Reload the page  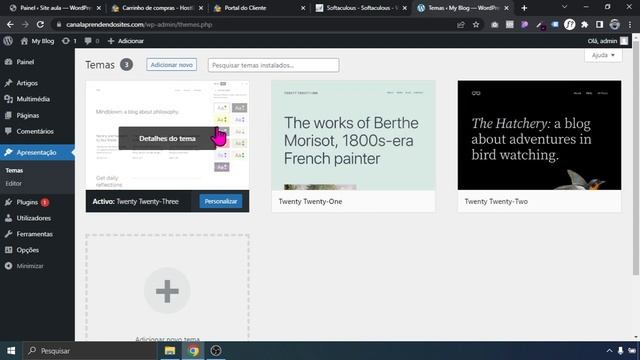40,24
